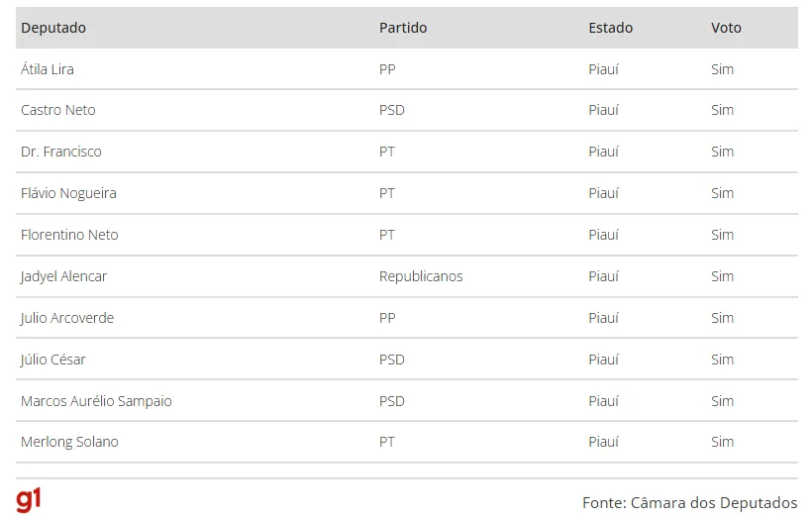Click the Jadyel Alencar name
Image resolution: width=812 pixels, height=519 pixels.
63,276
